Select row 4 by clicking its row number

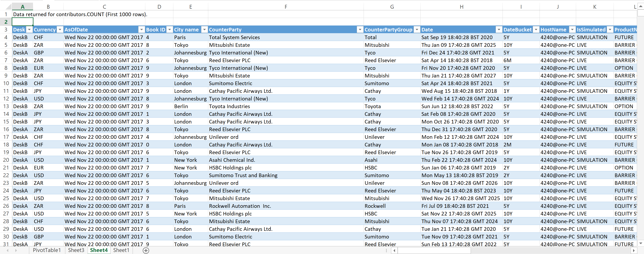coord(6,37)
